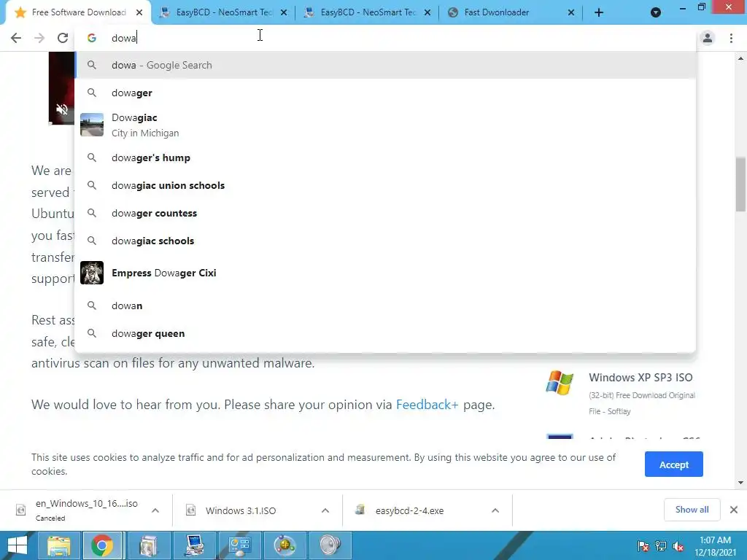747x560 pixels.
Task: Close the second EasyBCD tab
Action: click(x=427, y=13)
